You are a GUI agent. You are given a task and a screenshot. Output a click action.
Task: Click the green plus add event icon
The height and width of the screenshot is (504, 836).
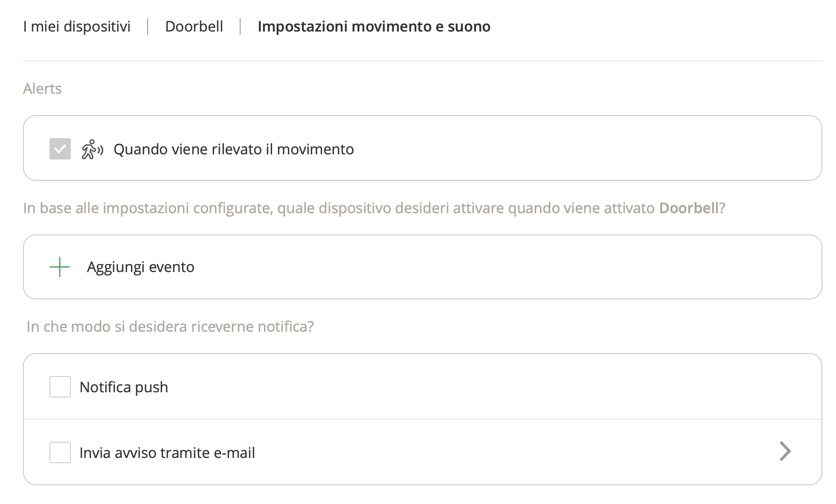pos(60,267)
